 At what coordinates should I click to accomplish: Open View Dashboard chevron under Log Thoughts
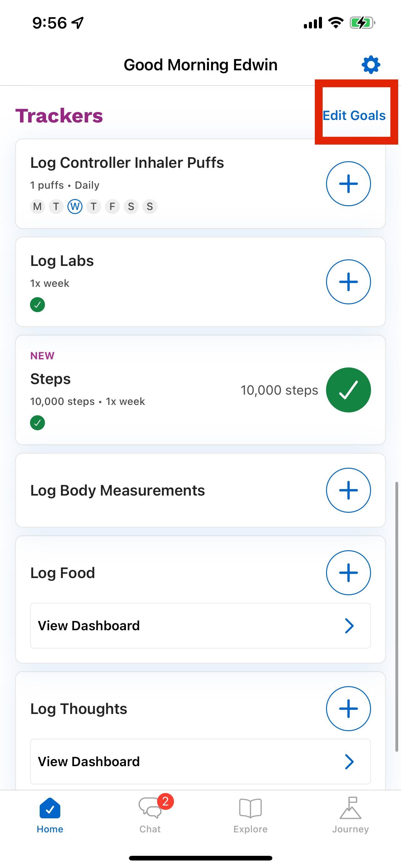click(x=349, y=761)
